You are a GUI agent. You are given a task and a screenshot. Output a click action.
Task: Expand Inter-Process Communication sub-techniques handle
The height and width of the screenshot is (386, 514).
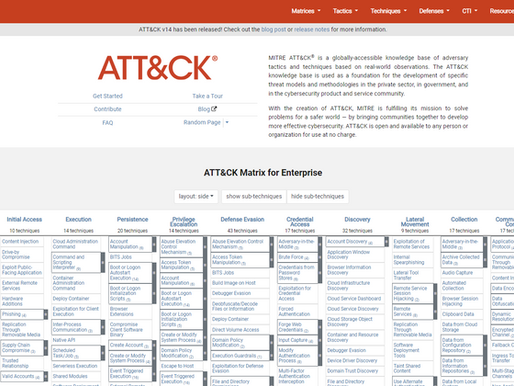(x=103, y=327)
